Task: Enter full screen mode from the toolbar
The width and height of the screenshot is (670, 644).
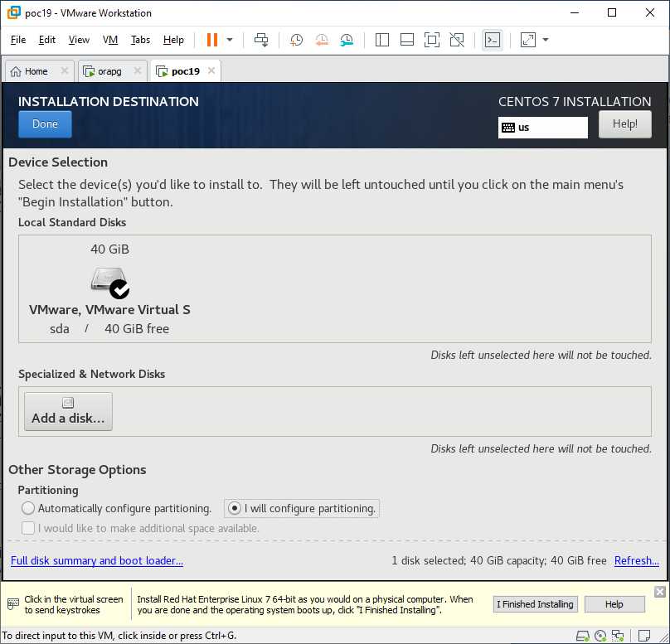Action: pyautogui.click(x=432, y=40)
